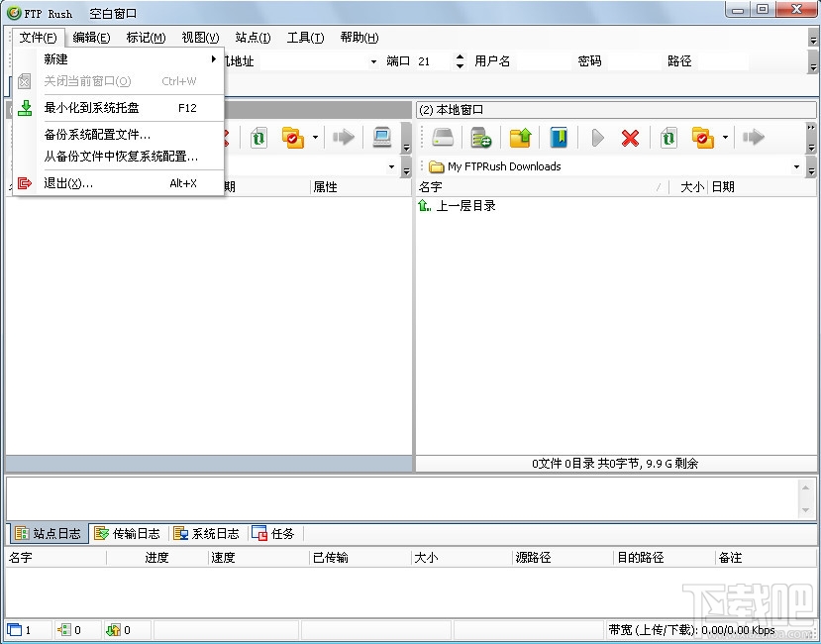This screenshot has width=821, height=644.
Task: Click the port field showing 21
Action: [x=433, y=61]
